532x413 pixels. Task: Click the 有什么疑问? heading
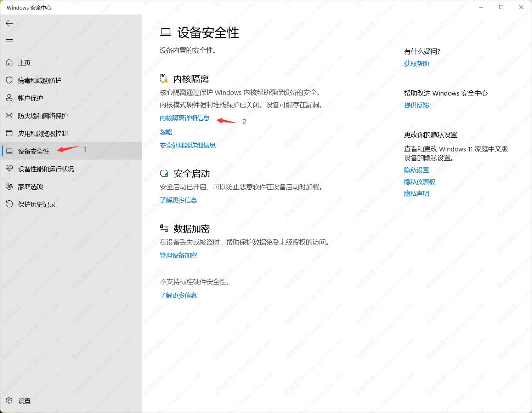coord(422,51)
